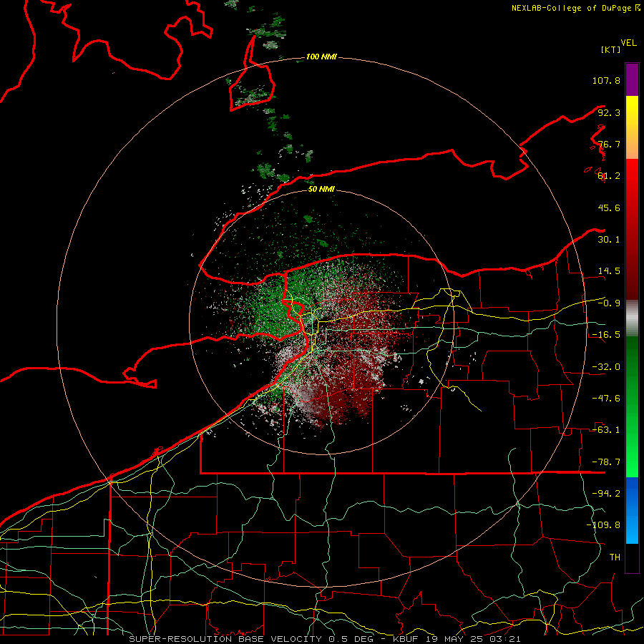
Task: Click the 107.8 legend value
Action: tap(606, 80)
